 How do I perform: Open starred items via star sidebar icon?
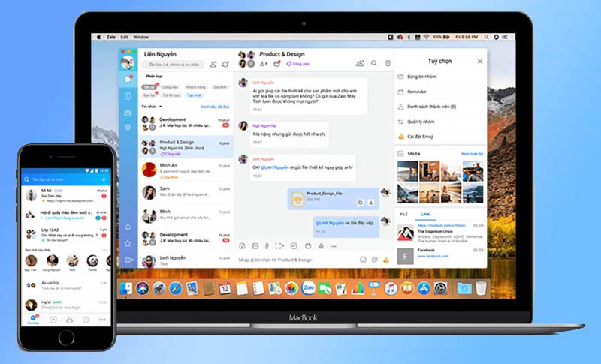(x=128, y=243)
